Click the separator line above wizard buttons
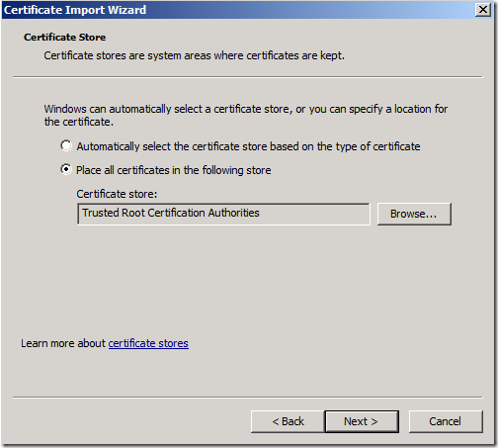 tap(248, 398)
